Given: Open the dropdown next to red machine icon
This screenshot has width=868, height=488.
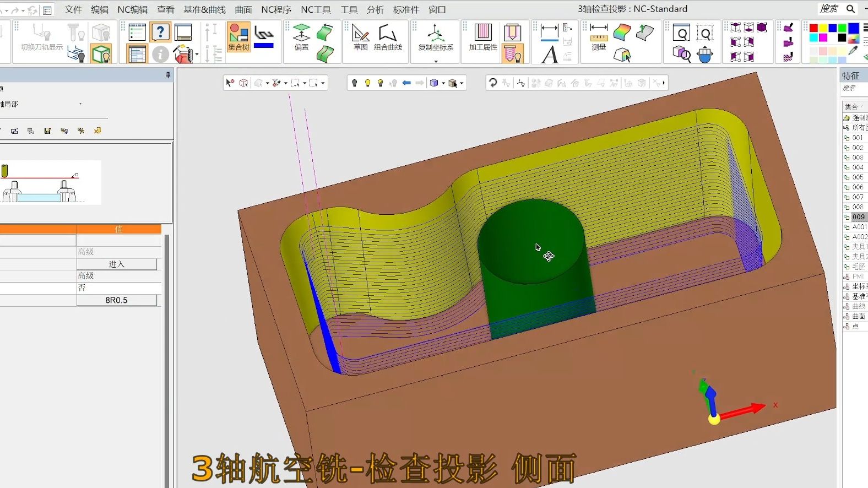Looking at the screenshot, I should tap(197, 55).
